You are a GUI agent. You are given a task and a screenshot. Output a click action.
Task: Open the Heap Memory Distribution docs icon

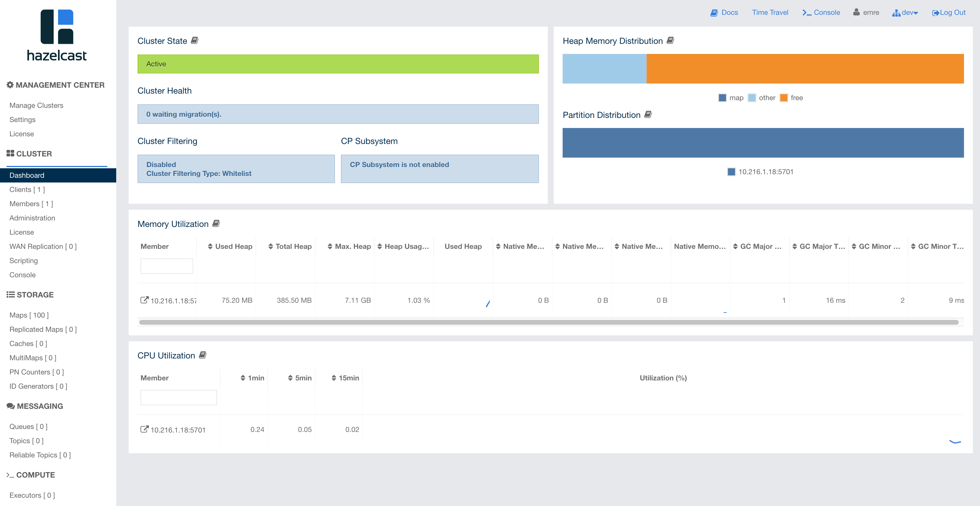(x=670, y=40)
